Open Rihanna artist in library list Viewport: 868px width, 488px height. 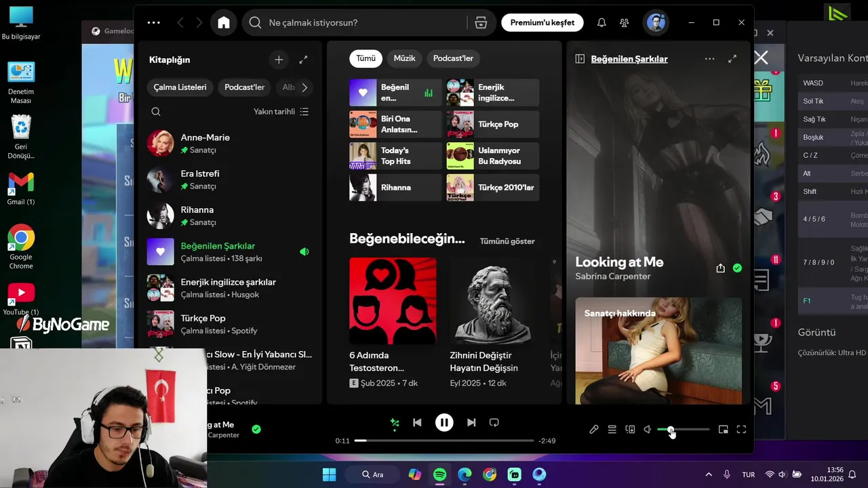pyautogui.click(x=229, y=216)
